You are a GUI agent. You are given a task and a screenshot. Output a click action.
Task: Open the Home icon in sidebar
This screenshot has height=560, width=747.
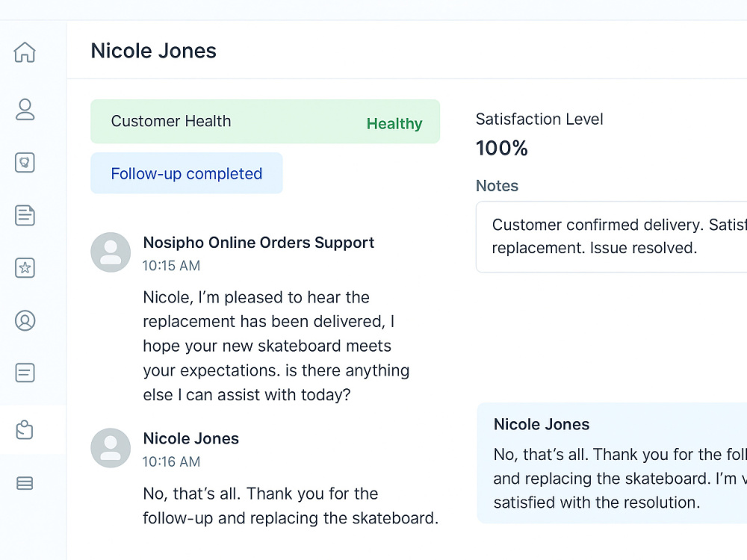pos(25,52)
